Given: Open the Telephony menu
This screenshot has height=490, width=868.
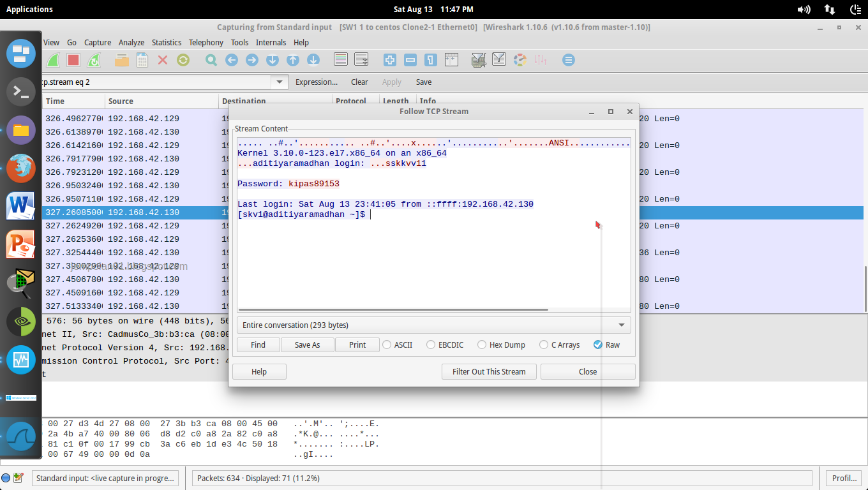Looking at the screenshot, I should 206,42.
